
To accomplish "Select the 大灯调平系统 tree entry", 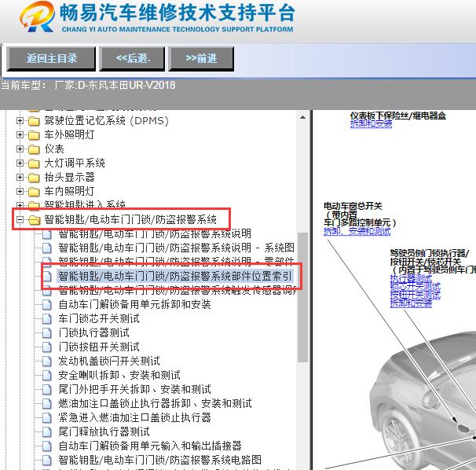I will click(75, 163).
